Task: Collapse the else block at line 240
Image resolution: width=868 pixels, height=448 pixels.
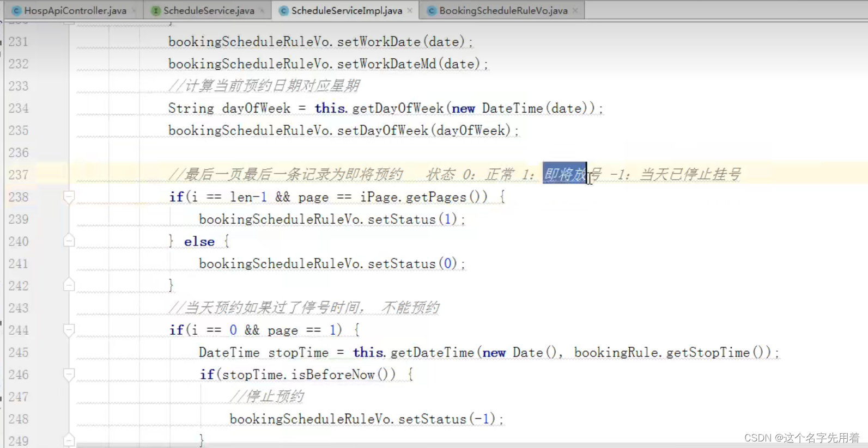Action: [69, 241]
